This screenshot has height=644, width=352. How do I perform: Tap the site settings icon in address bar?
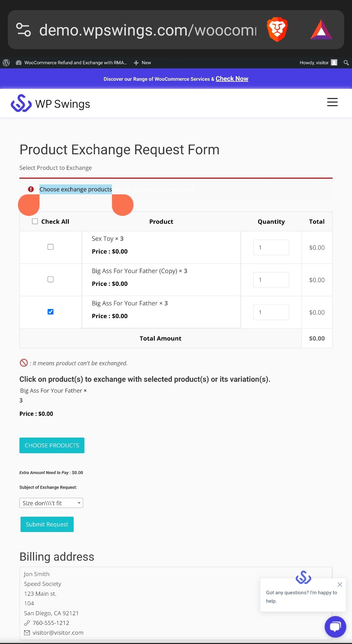[x=23, y=30]
